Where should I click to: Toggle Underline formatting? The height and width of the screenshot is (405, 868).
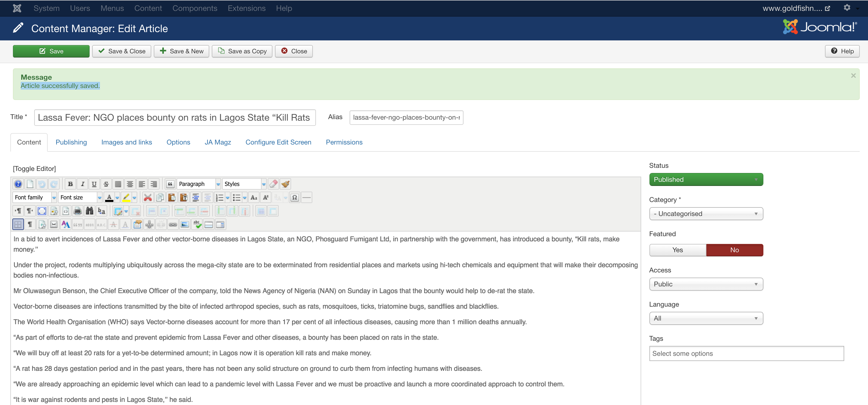pyautogui.click(x=94, y=184)
